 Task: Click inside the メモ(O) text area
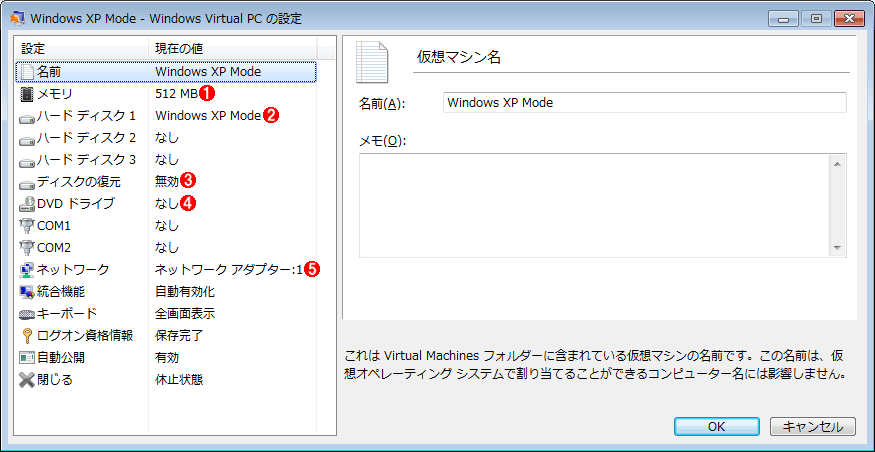pos(595,205)
